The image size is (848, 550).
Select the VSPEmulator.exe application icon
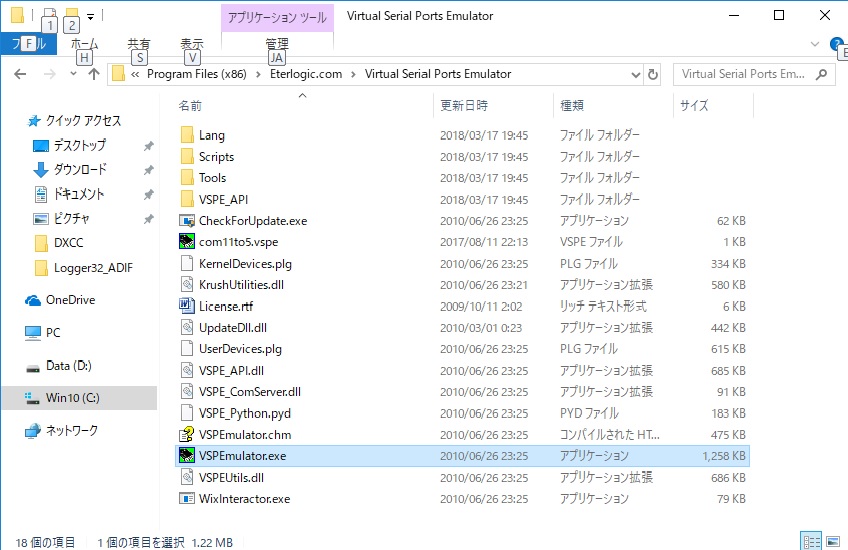(187, 456)
